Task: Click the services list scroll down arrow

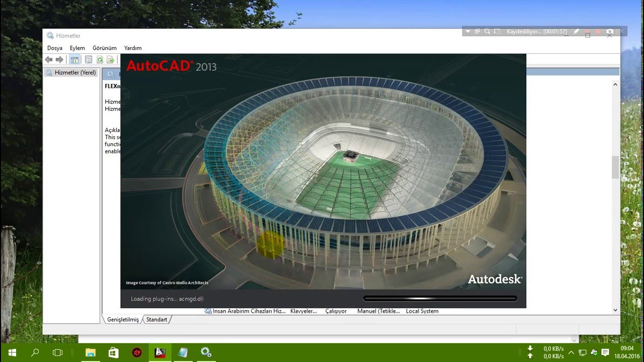Action: tap(615, 310)
